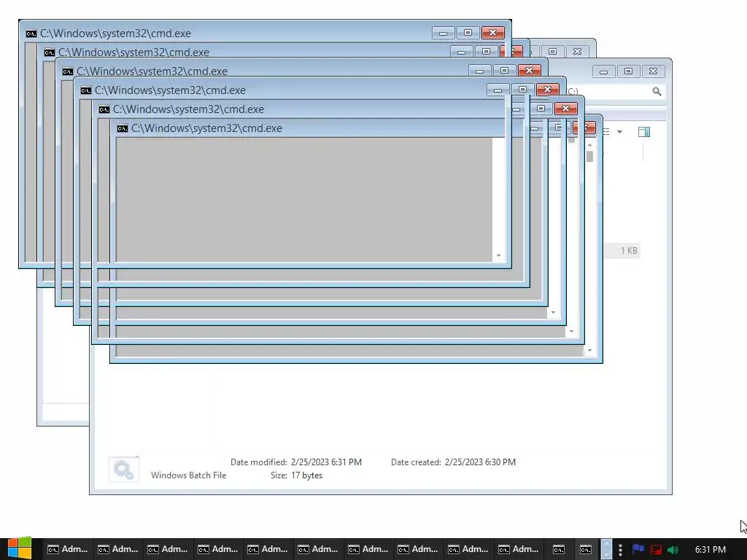Click the Date modified 2/25/2023 6:31 PM value
This screenshot has height=560, width=747.
pyautogui.click(x=326, y=462)
